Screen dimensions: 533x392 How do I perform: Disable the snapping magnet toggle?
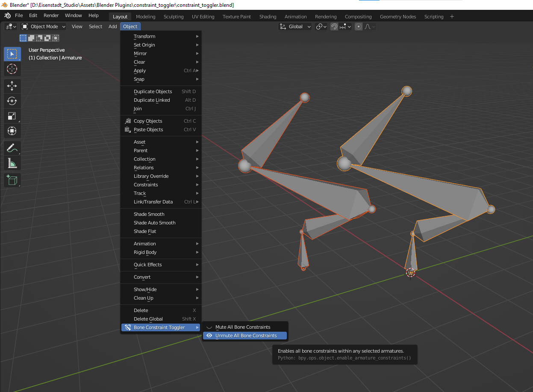(334, 27)
